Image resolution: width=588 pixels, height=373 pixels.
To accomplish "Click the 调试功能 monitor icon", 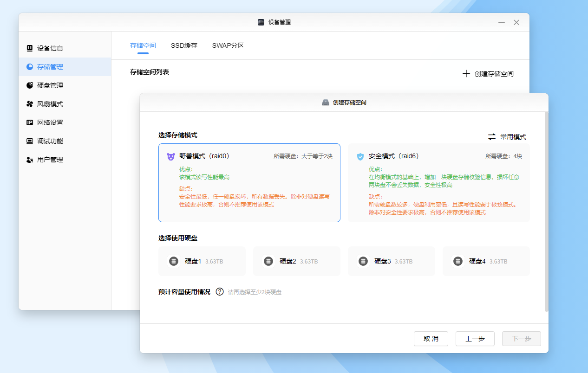I will (30, 141).
